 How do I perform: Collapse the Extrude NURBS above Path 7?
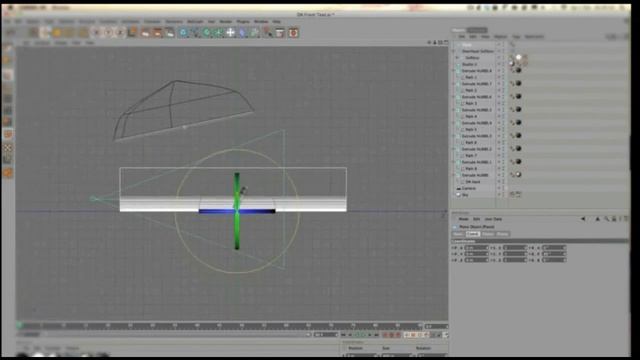tap(453, 149)
